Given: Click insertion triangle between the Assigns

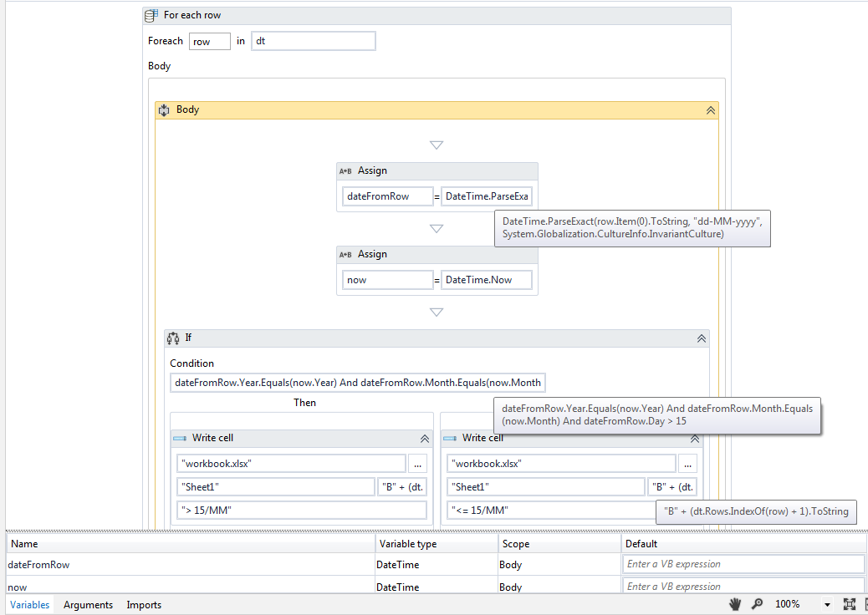Looking at the screenshot, I should pos(437,228).
